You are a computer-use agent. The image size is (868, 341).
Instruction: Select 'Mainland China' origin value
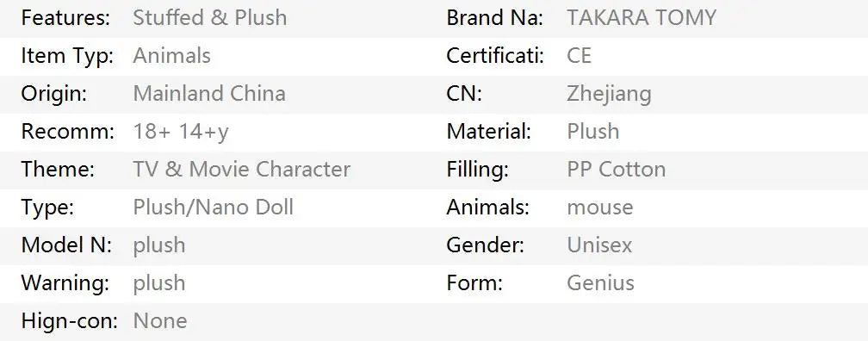pos(209,94)
